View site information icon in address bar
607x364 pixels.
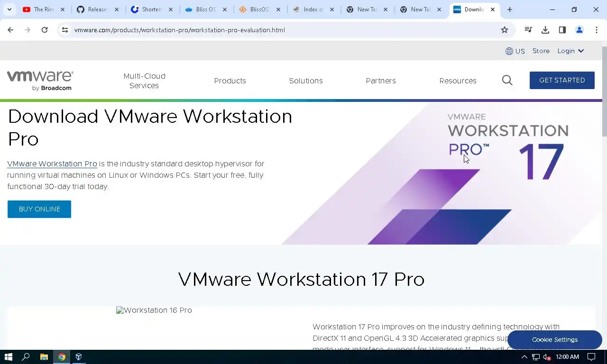coord(65,30)
